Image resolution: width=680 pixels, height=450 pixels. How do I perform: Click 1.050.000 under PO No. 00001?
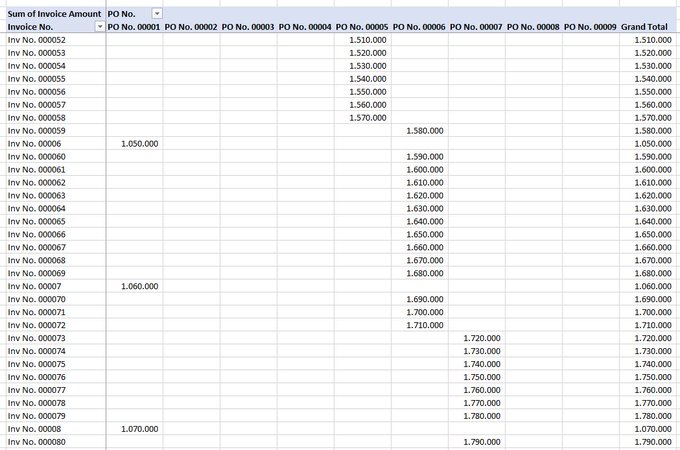(140, 143)
